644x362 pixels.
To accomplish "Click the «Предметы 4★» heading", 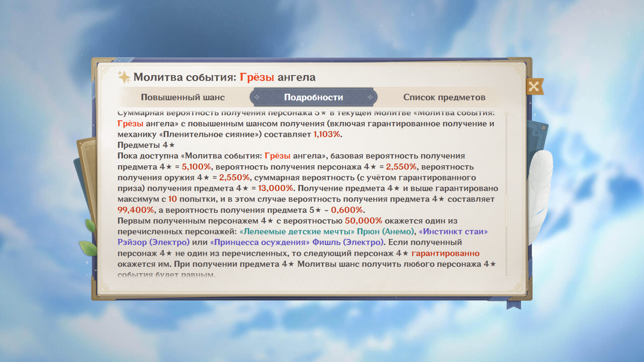I will 146,145.
